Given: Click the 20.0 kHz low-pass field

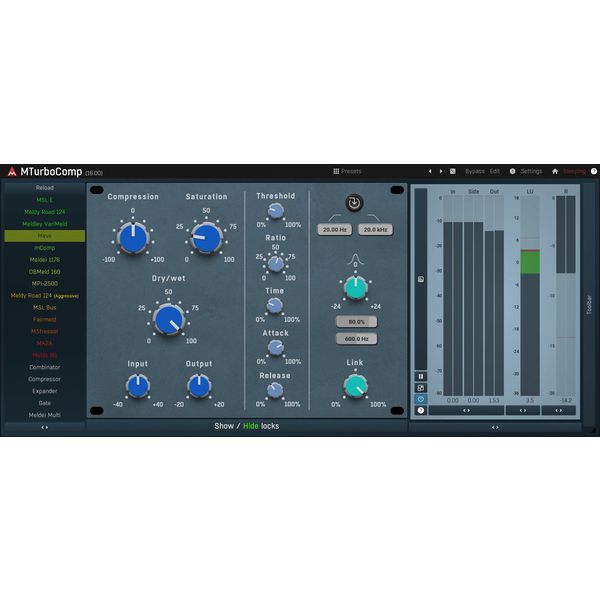Looking at the screenshot, I should [375, 230].
